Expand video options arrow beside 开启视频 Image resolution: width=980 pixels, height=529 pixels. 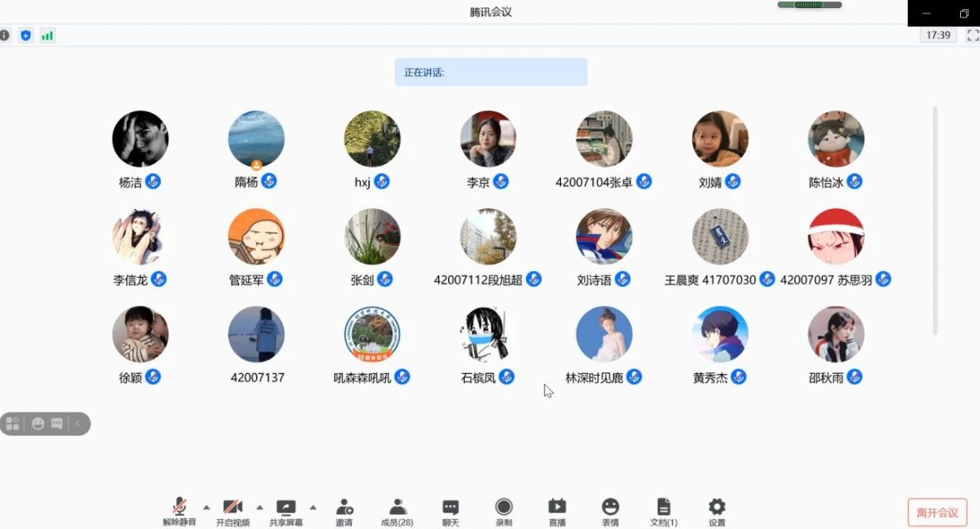(x=260, y=507)
